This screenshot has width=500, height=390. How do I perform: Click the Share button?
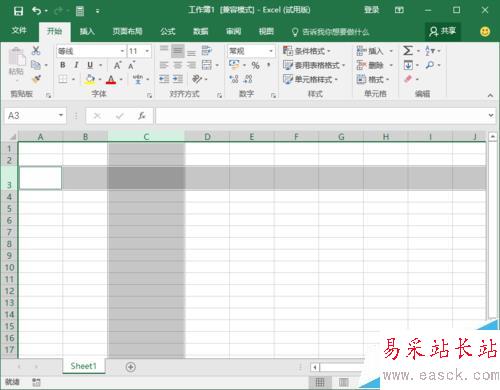coord(443,31)
